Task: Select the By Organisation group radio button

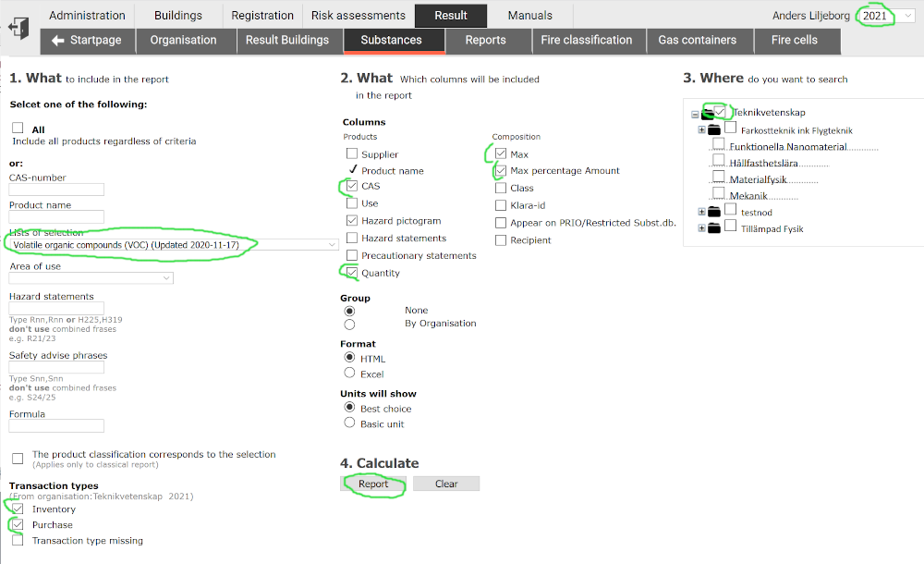Action: point(349,325)
